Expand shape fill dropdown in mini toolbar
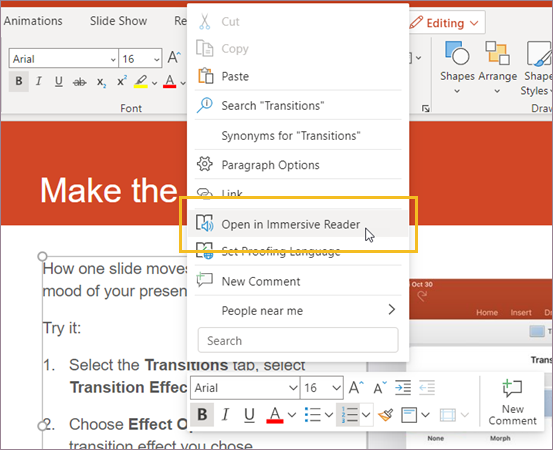 (x=425, y=415)
